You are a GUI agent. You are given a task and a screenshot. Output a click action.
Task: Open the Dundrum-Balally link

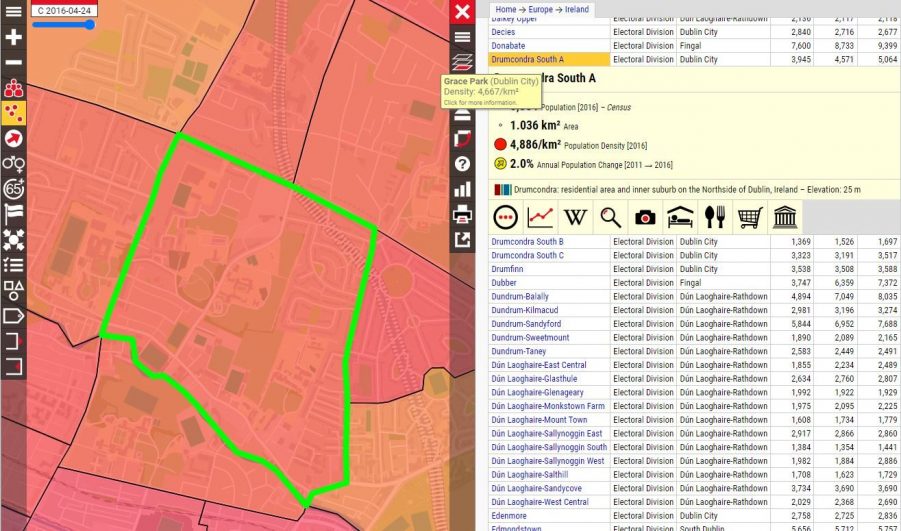point(520,297)
